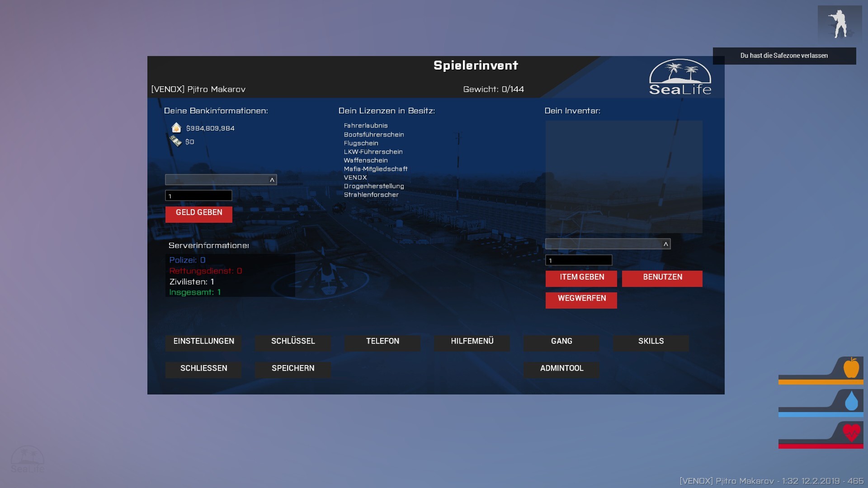This screenshot has height=488, width=868.
Task: Click the faded SeaLife watermark logo
Action: (x=28, y=460)
